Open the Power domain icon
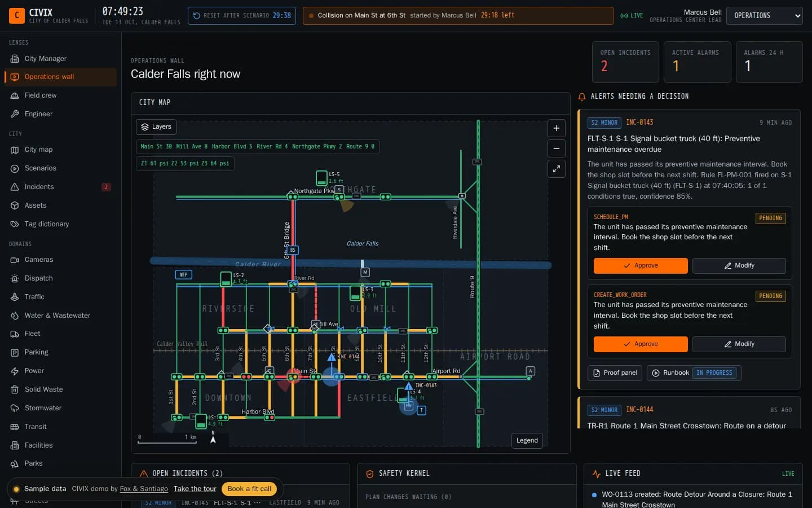 [x=15, y=371]
